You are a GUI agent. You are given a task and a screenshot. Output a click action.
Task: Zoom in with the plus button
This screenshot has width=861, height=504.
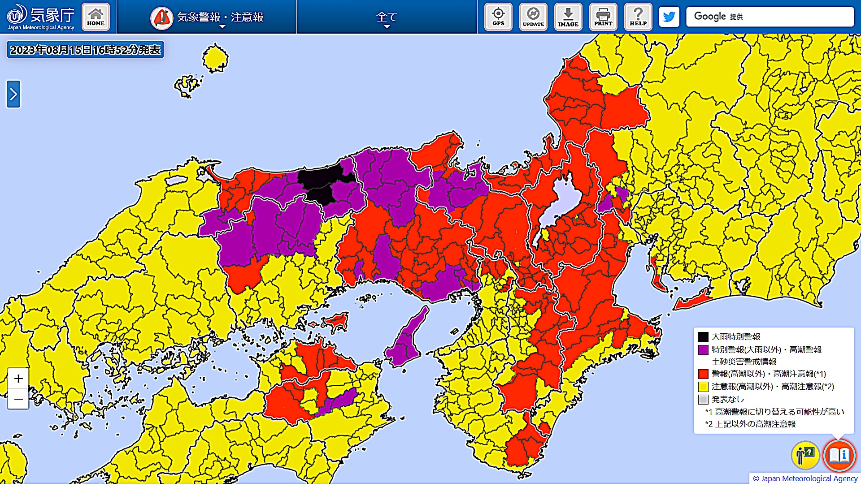point(18,379)
